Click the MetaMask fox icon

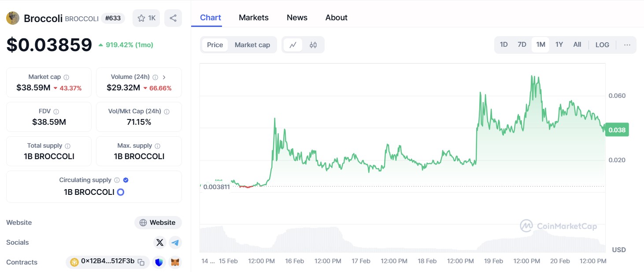click(x=175, y=262)
